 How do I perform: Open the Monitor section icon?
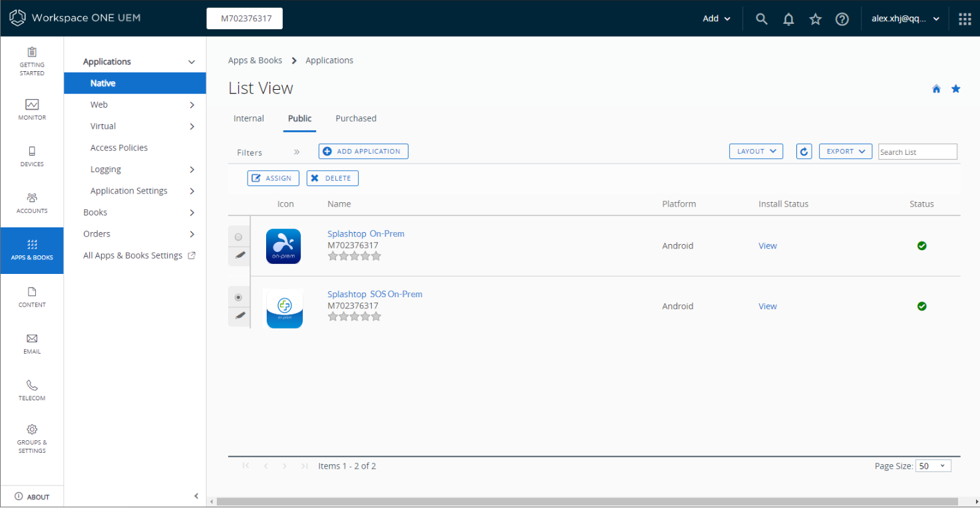(x=32, y=104)
